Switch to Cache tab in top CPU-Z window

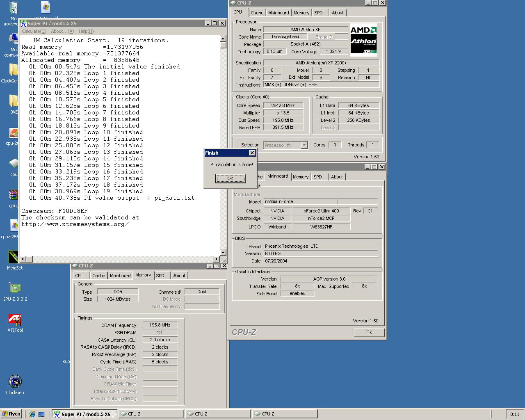(x=257, y=13)
